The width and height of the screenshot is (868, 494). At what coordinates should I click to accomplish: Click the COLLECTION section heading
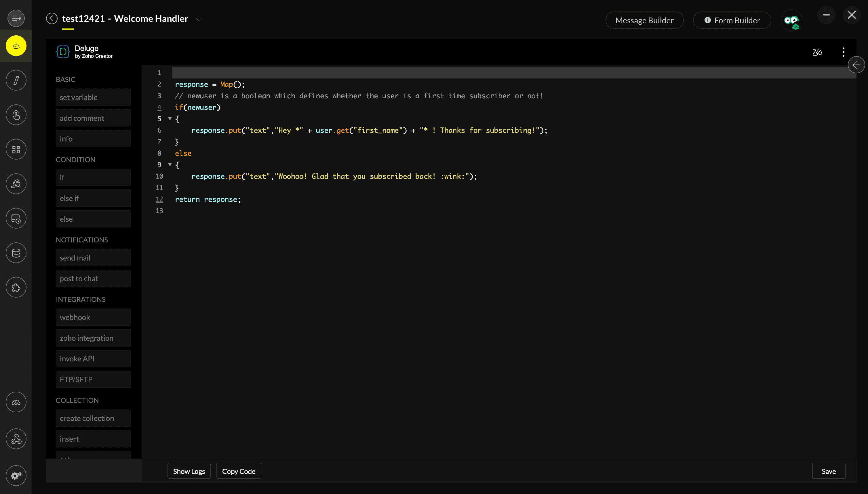pos(77,400)
